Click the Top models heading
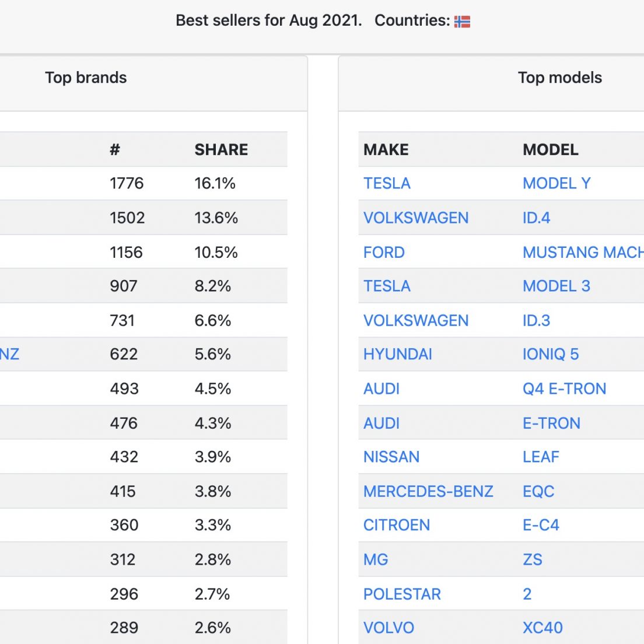644x644 pixels. click(560, 78)
